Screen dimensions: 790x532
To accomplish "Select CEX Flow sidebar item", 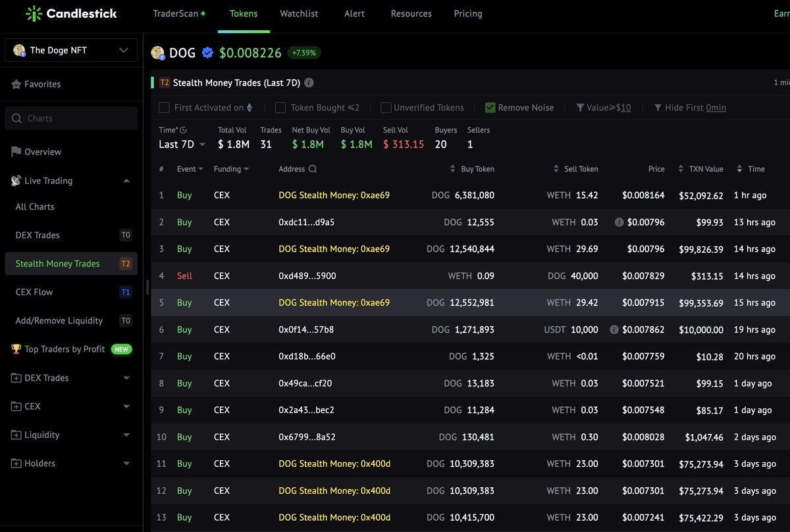I will click(71, 292).
